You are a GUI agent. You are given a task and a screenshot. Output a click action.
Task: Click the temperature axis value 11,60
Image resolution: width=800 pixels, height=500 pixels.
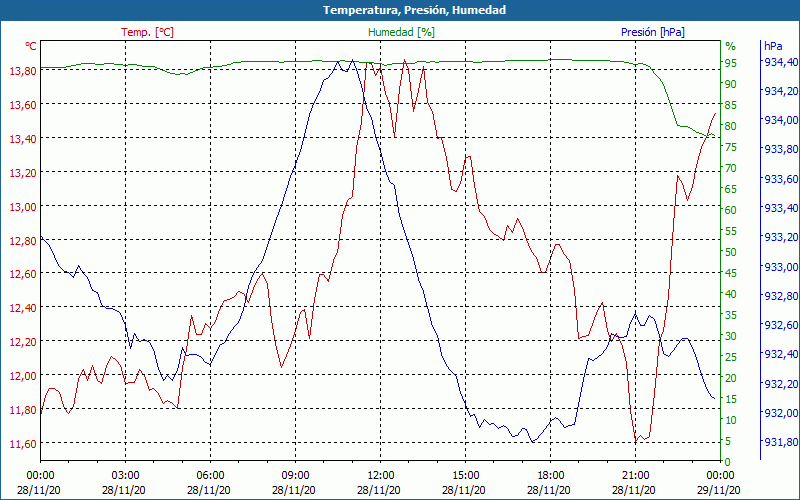coord(23,443)
